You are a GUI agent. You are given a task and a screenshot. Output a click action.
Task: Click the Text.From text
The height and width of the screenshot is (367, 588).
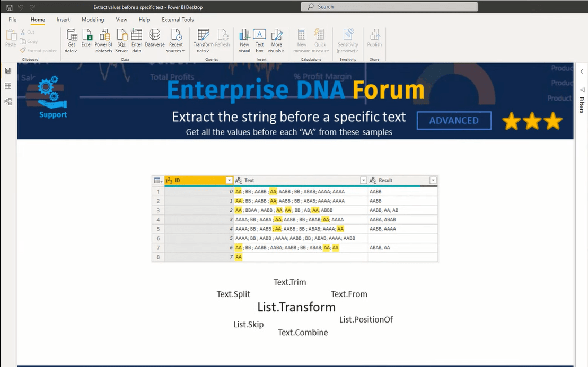point(349,294)
